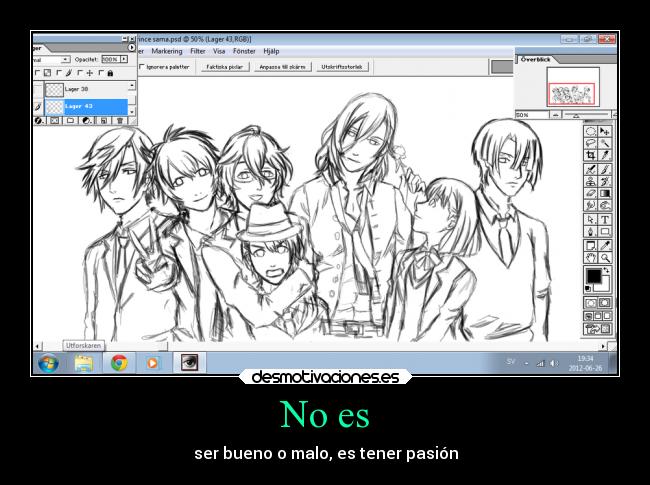This screenshot has height=485, width=650.
Task: Select the Clone Stamp tool
Action: (590, 182)
